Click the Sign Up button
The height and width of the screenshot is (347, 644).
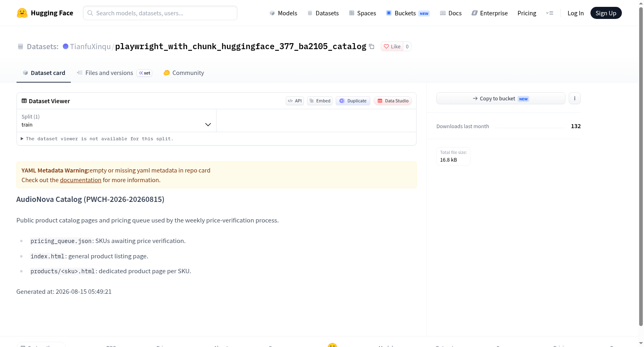click(606, 13)
